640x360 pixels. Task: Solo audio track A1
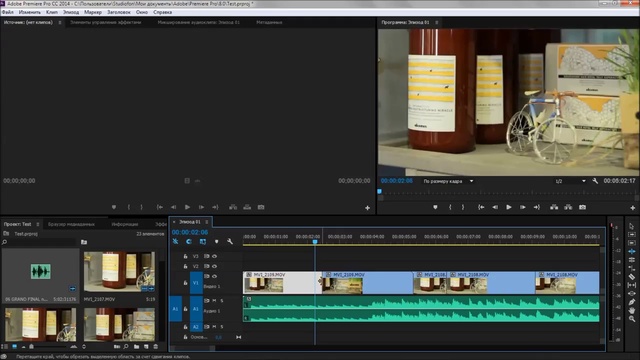click(x=222, y=300)
